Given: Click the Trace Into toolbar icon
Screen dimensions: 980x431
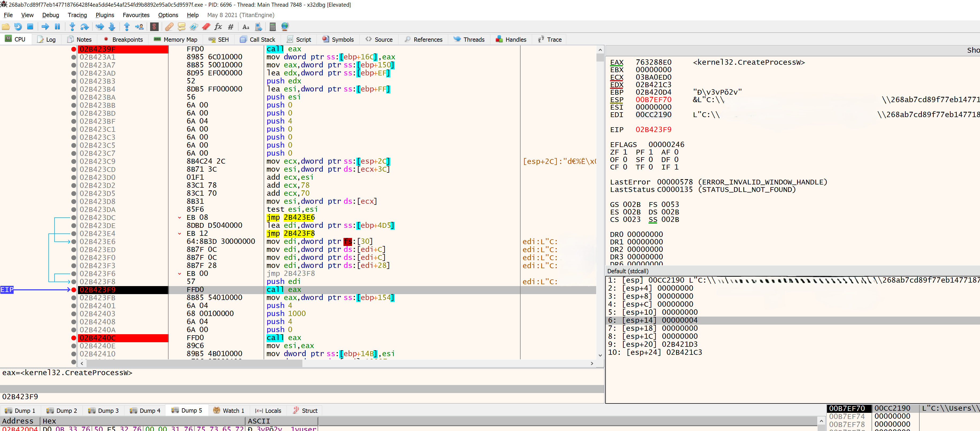Looking at the screenshot, I should tap(100, 27).
